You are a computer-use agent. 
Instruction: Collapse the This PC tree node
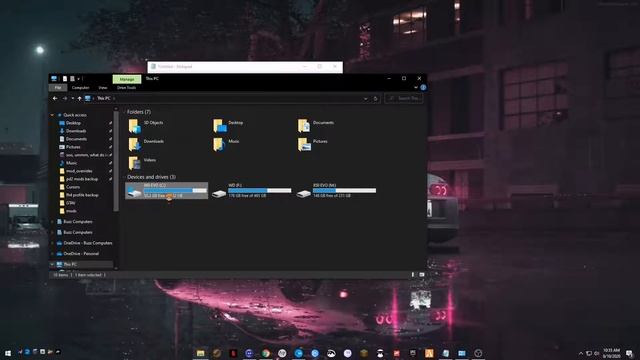52,264
